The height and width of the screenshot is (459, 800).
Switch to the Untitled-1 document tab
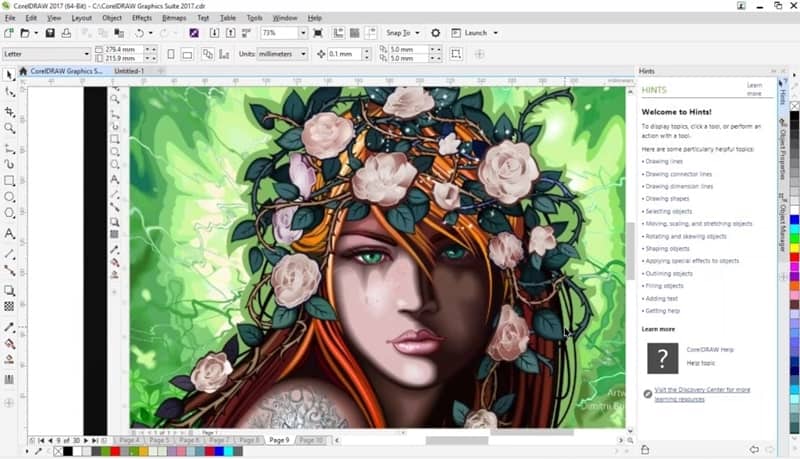coord(129,71)
